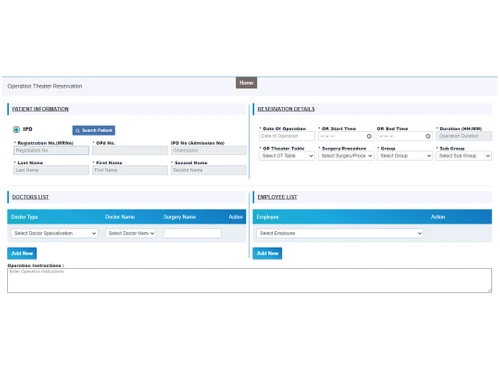Click the Operation Theater Reservation title
Viewport: 500px width, 375px height.
[x=45, y=86]
